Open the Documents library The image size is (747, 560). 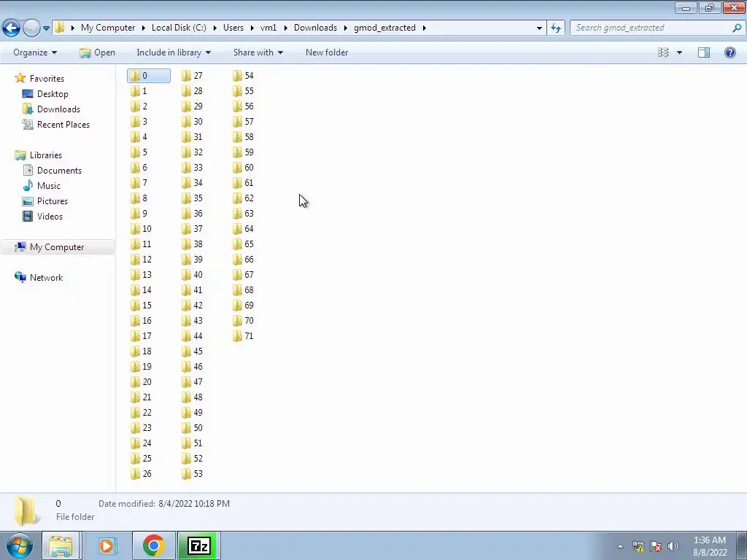(52, 171)
